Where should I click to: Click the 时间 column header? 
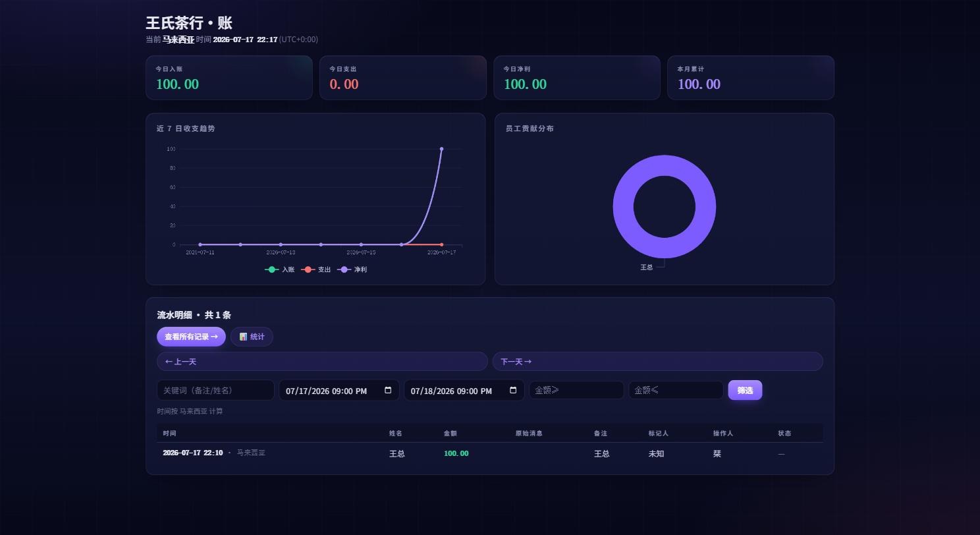coord(169,433)
